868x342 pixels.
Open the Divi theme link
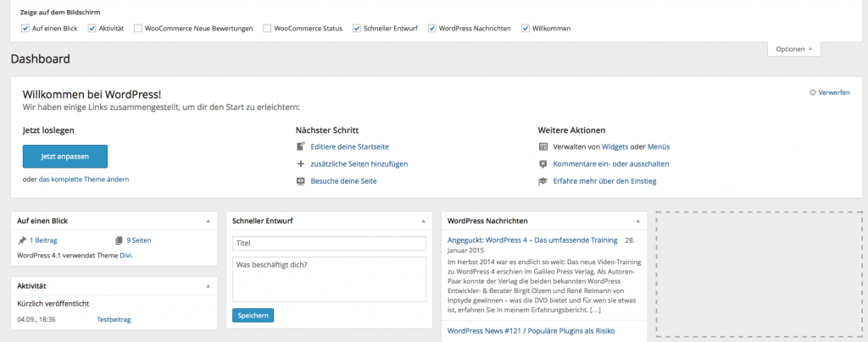click(x=125, y=256)
